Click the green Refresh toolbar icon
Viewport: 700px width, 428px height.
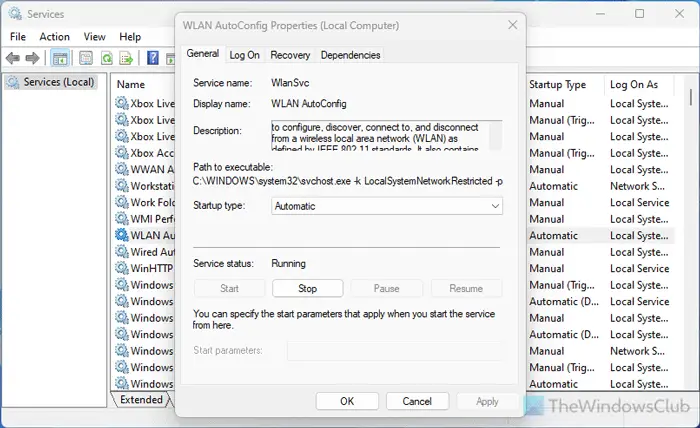(x=107, y=58)
